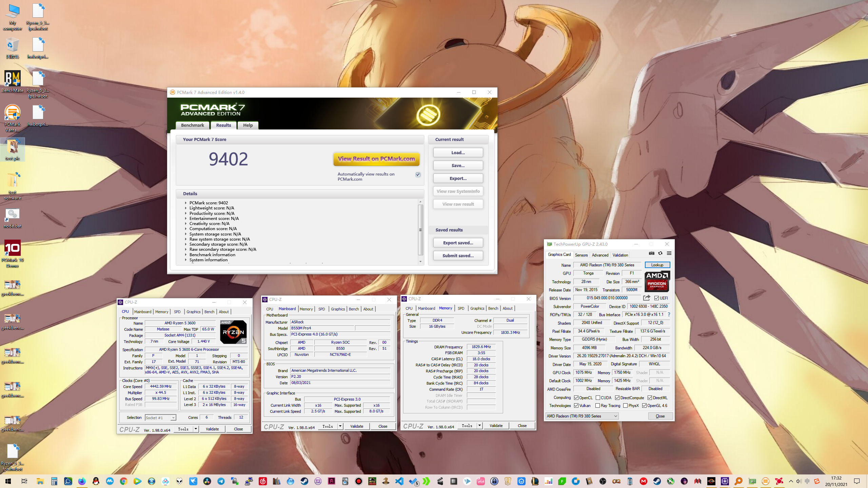
Task: Switch to the Benchmark tab in PCMark 7
Action: (192, 125)
